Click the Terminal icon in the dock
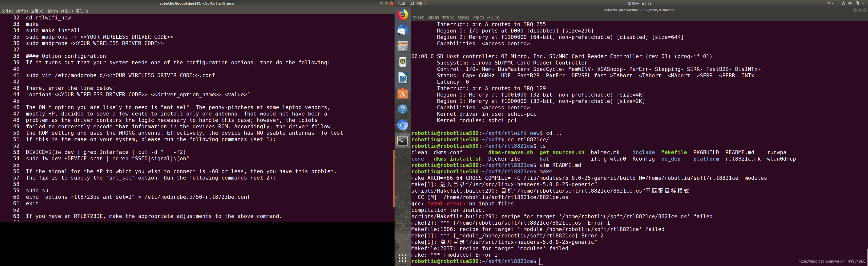 click(x=403, y=141)
